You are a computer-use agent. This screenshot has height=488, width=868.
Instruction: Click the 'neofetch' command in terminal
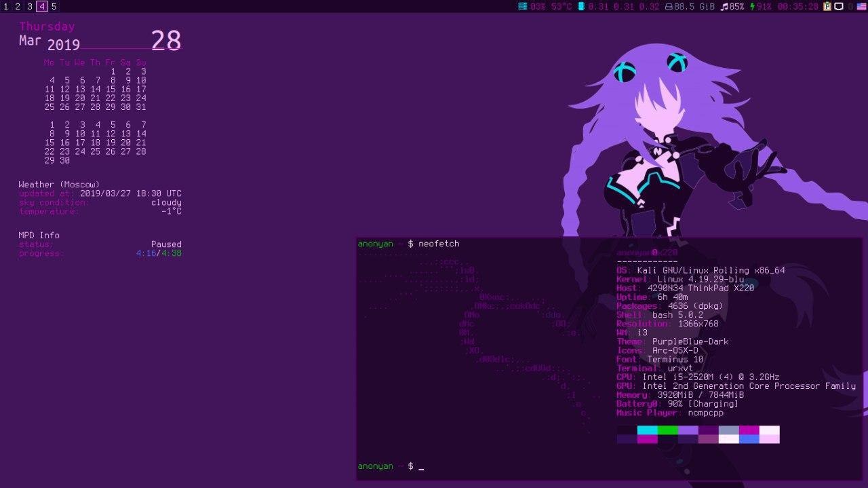tap(439, 244)
